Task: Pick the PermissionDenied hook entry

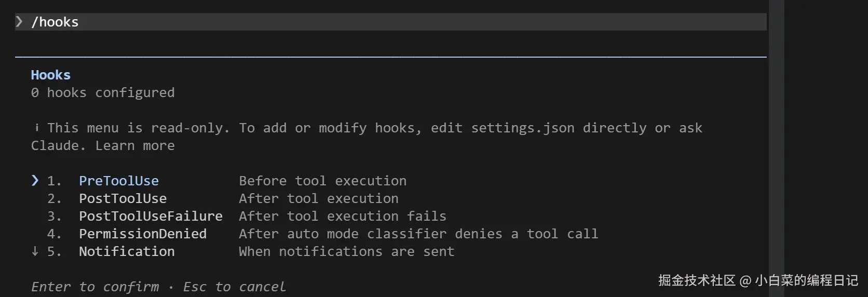Action: pyautogui.click(x=143, y=234)
